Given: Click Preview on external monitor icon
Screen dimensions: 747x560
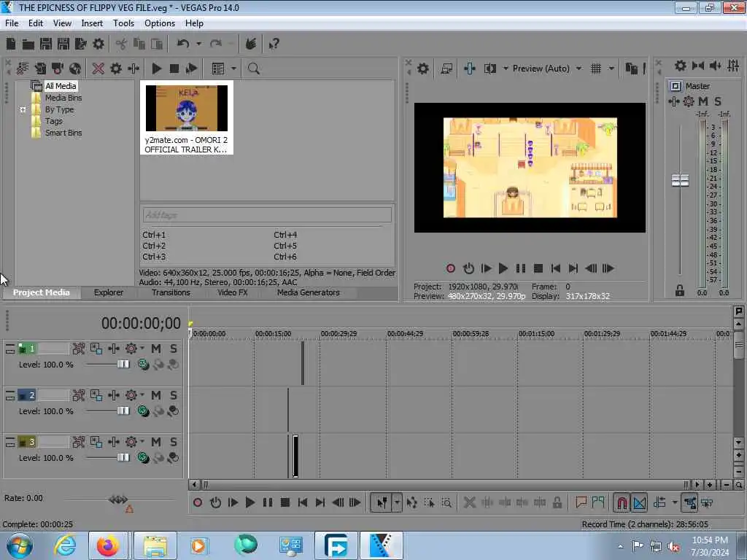Looking at the screenshot, I should click(x=446, y=69).
